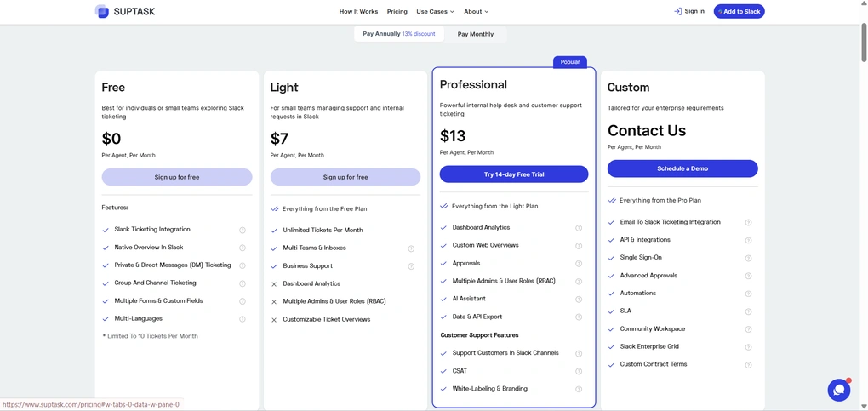The width and height of the screenshot is (868, 411).
Task: Show info for Business Support
Action: 411,266
